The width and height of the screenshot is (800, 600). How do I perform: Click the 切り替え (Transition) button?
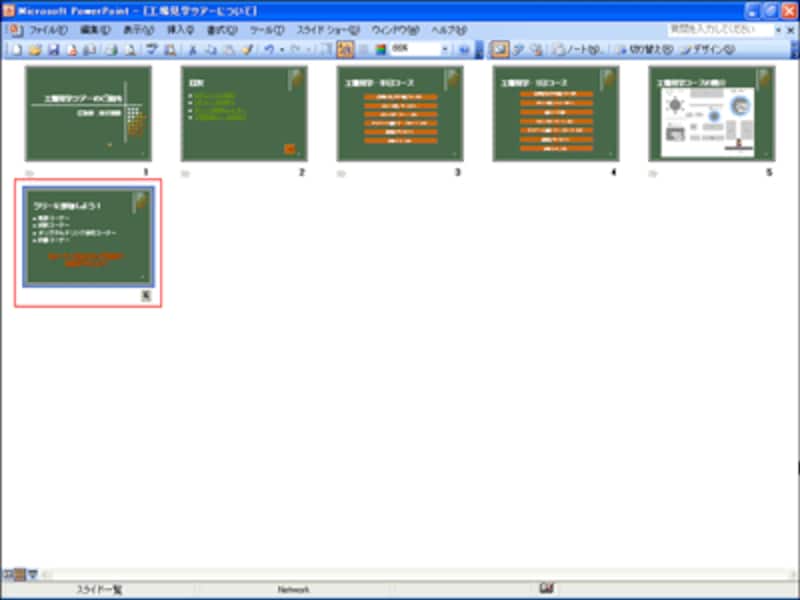tap(643, 49)
